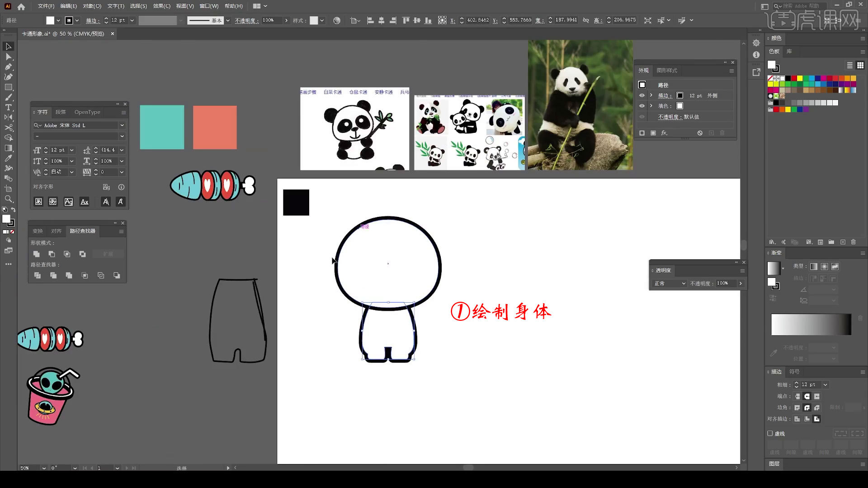
Task: Click the fx add effect button in Appearance
Action: [x=664, y=133]
